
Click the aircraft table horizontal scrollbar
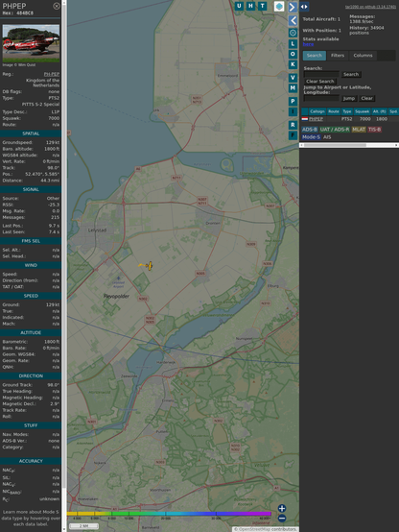click(x=349, y=145)
